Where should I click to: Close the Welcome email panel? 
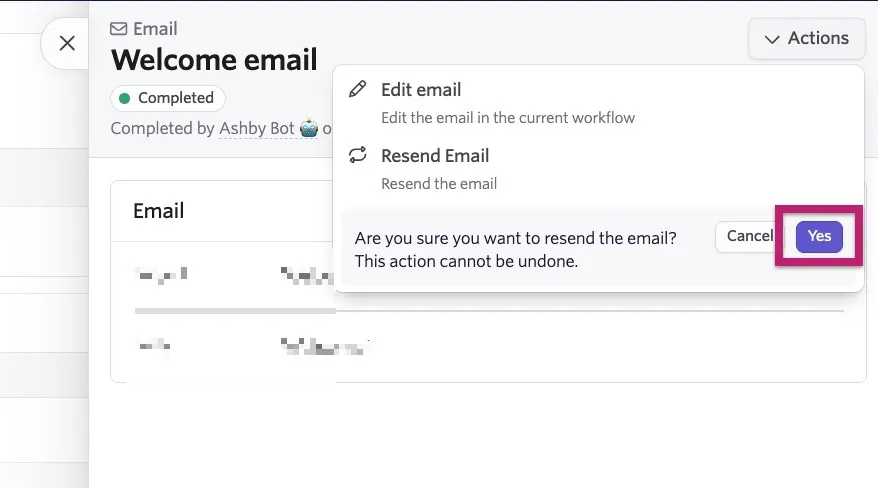(x=67, y=43)
